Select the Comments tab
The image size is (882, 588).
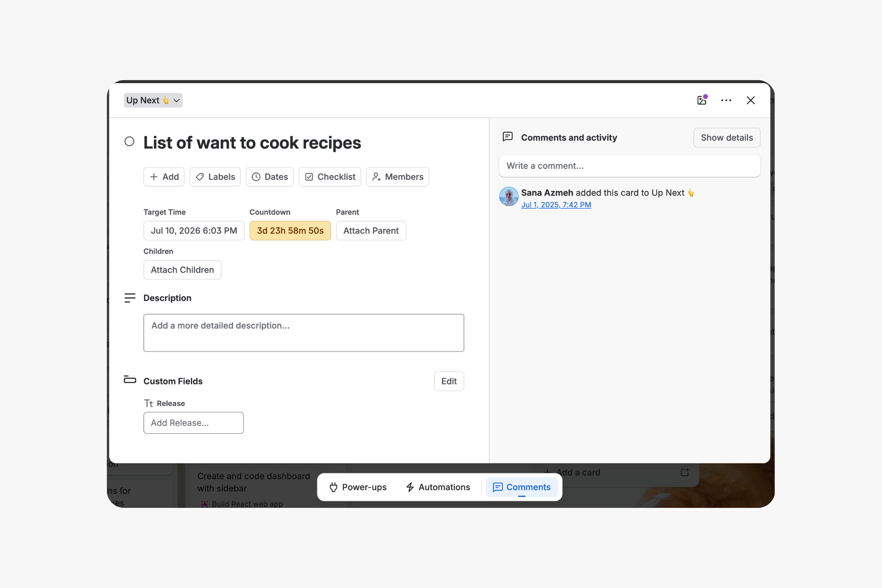pyautogui.click(x=522, y=487)
